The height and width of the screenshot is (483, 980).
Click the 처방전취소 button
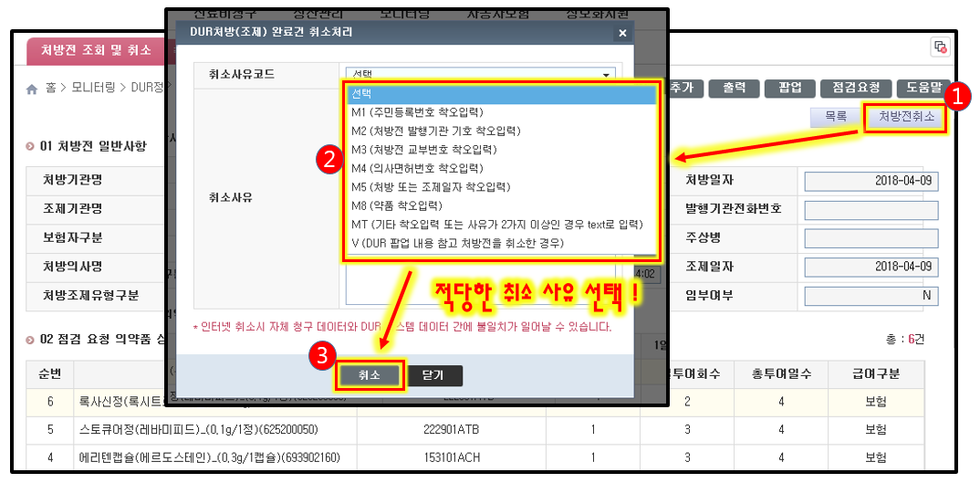coord(905,117)
